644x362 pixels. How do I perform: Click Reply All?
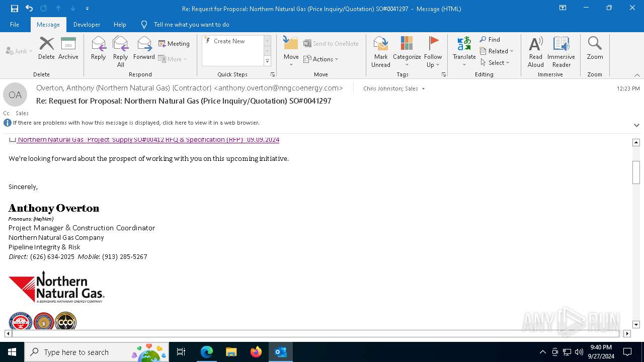pyautogui.click(x=121, y=52)
